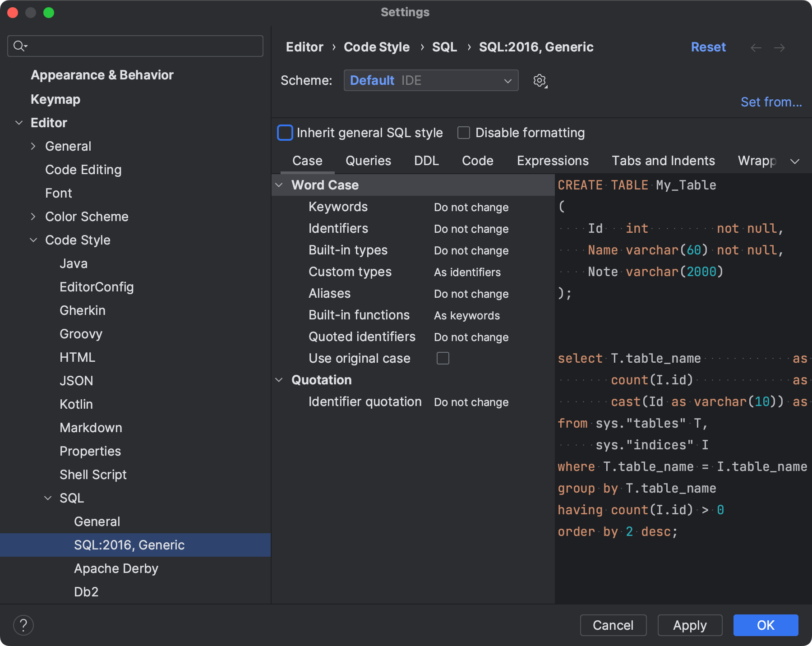Enable Inherit general SQL style
The image size is (812, 646).
(285, 133)
